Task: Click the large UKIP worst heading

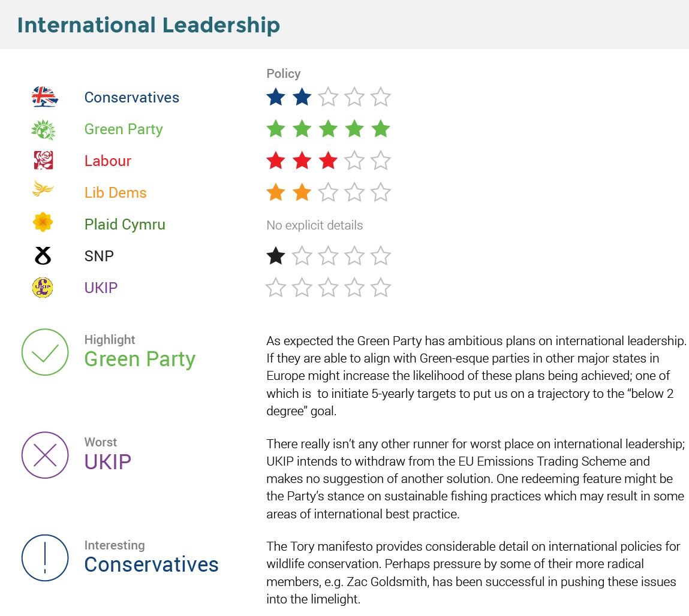Action: click(x=107, y=461)
